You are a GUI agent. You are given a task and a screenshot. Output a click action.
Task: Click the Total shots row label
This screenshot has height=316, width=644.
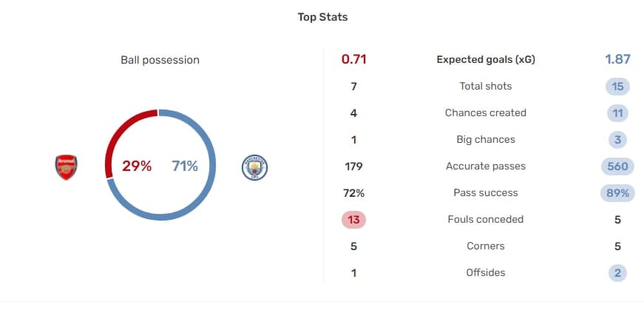(486, 87)
